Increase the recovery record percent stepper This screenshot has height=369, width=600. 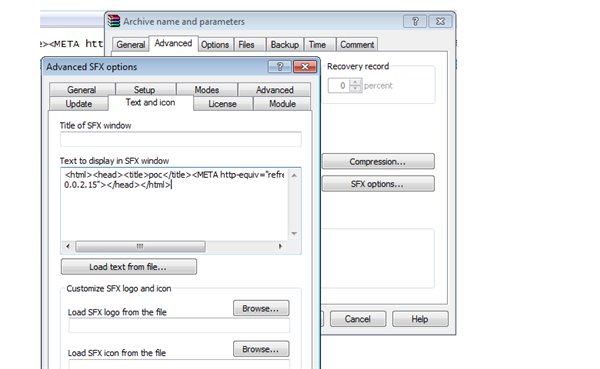pos(355,82)
